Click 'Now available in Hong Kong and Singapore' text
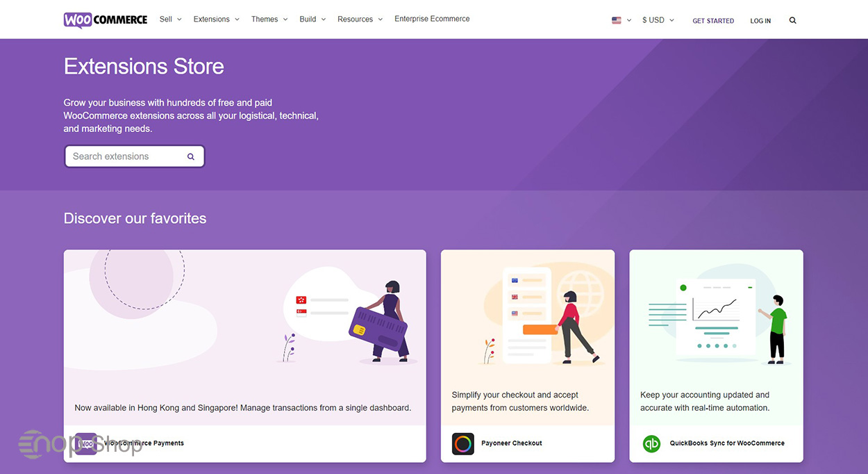 (243, 408)
